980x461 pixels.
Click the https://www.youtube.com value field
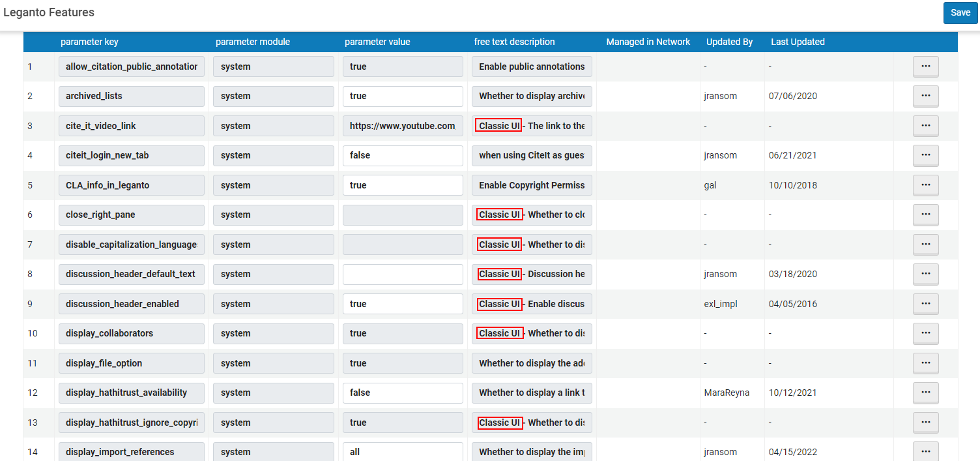coord(403,126)
